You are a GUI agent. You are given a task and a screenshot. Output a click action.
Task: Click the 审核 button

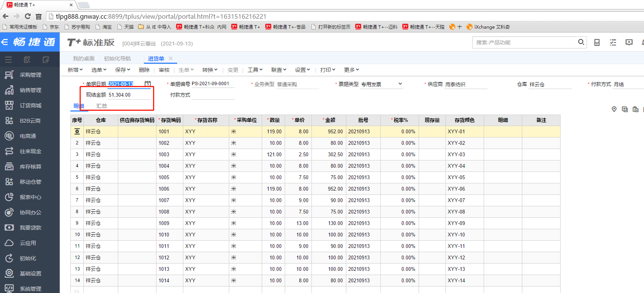(x=164, y=70)
